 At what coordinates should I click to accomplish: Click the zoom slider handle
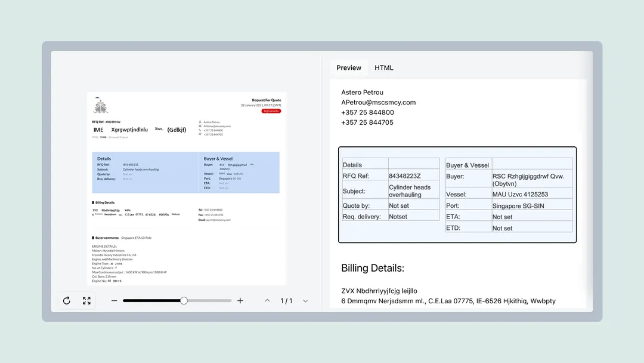tap(184, 300)
